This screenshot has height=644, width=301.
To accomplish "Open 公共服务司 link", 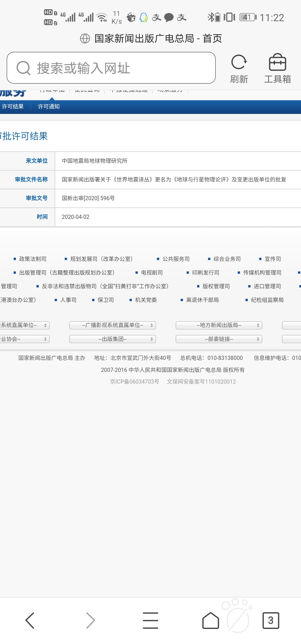I will (176, 259).
